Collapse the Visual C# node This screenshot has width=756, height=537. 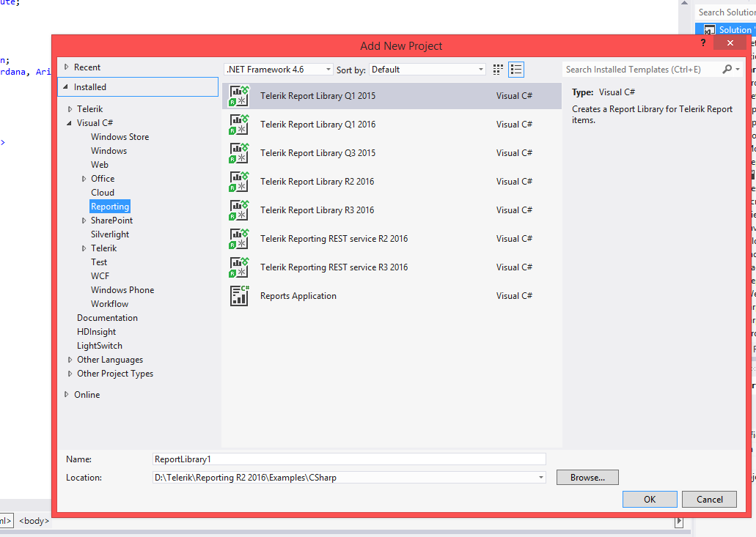pyautogui.click(x=70, y=123)
